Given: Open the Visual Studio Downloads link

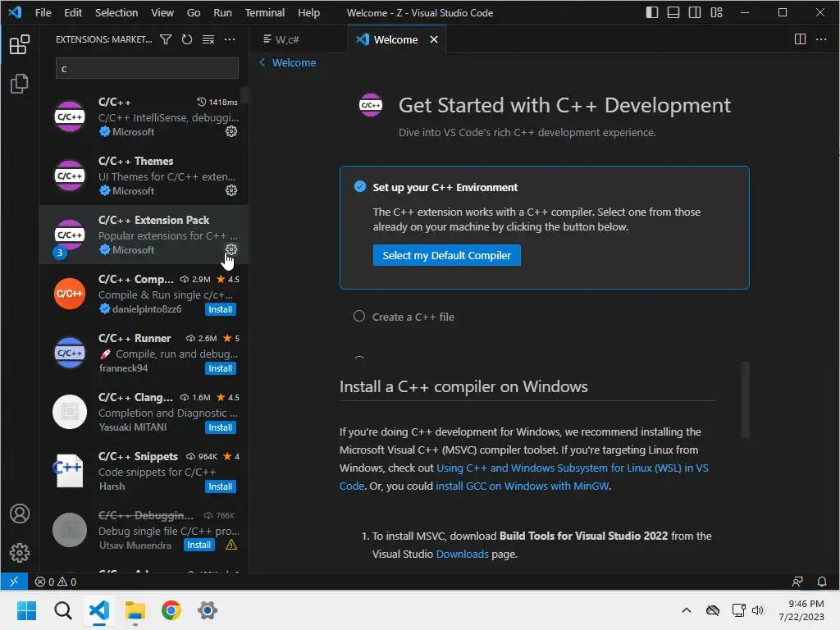Looking at the screenshot, I should pos(463,554).
